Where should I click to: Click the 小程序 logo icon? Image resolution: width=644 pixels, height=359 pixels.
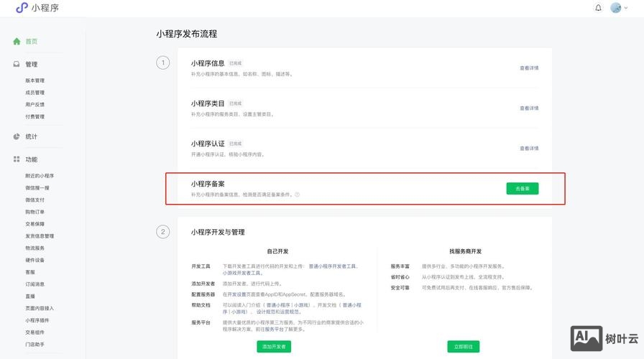point(22,7)
